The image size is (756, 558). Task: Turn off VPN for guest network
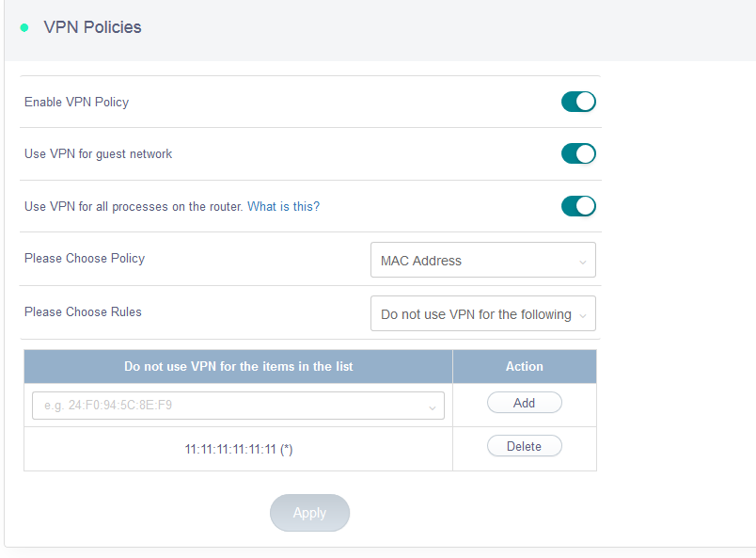[x=578, y=153]
